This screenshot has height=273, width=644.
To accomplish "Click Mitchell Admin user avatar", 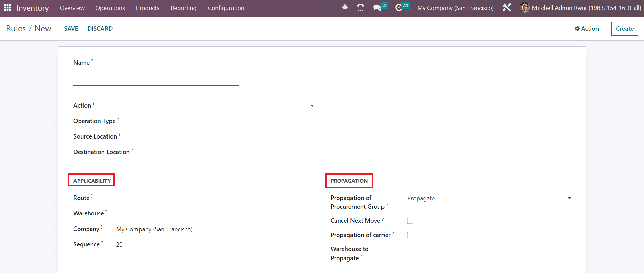I will (524, 8).
